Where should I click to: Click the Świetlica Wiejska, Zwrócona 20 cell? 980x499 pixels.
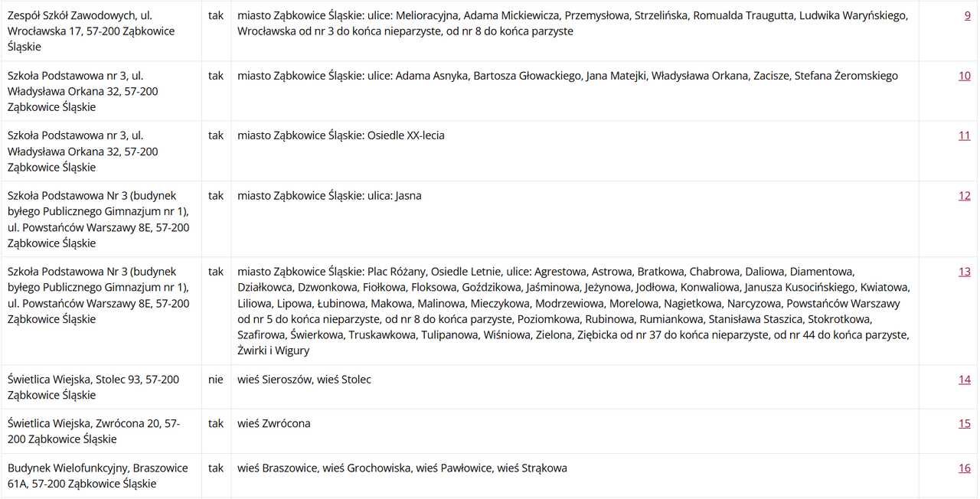coord(101,432)
